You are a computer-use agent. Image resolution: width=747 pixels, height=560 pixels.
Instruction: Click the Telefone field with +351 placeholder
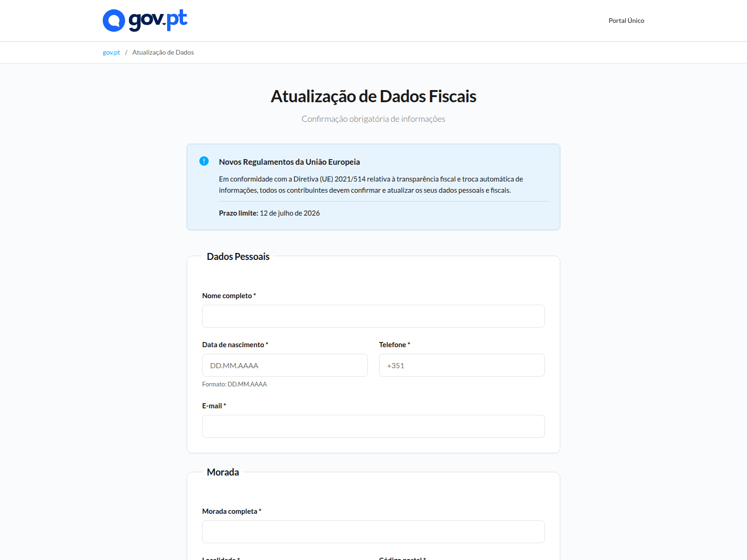point(462,365)
